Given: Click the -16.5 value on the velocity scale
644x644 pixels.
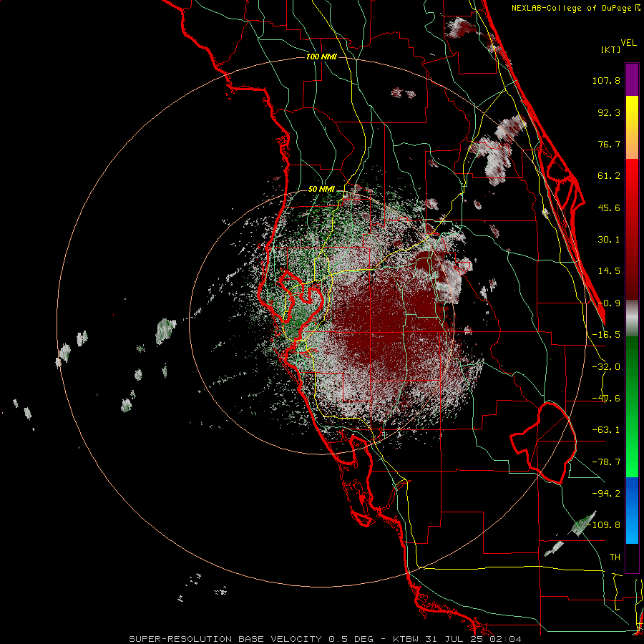Looking at the screenshot, I should [x=606, y=335].
